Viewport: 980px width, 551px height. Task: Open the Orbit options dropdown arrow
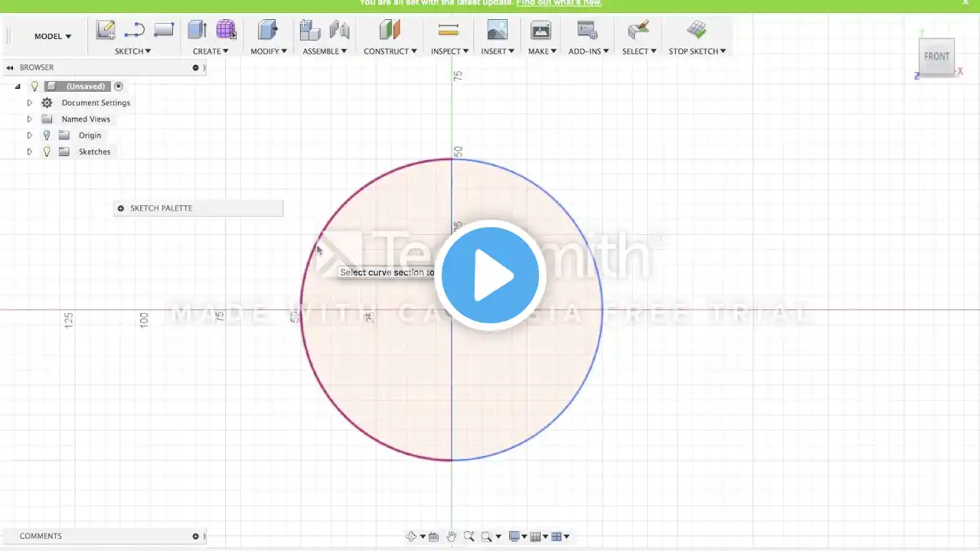(423, 537)
